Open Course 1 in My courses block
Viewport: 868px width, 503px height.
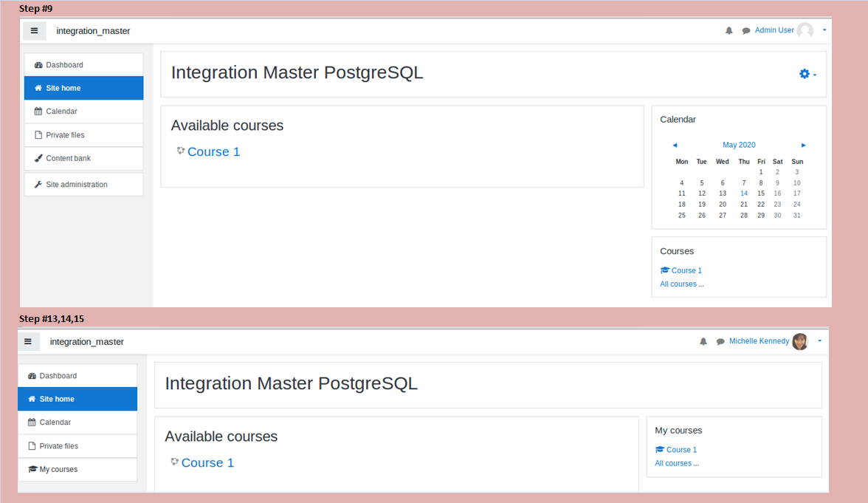[x=681, y=450]
